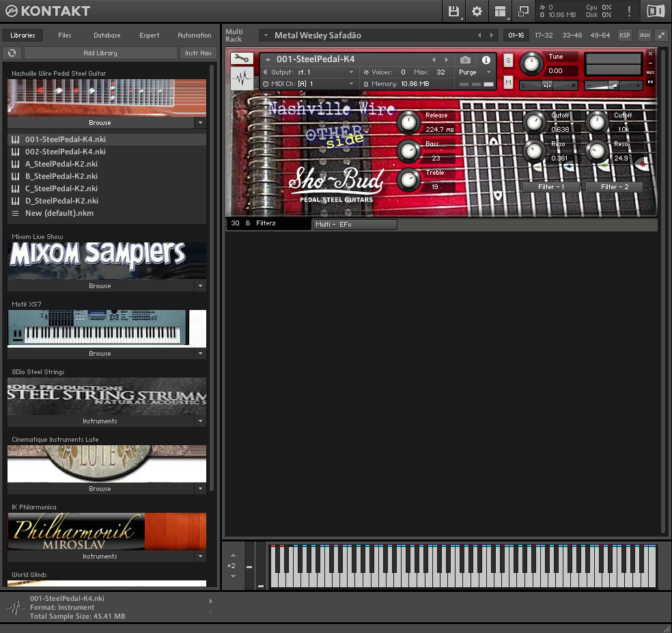Toggle the KSP multi script button
Image resolution: width=672 pixels, height=633 pixels.
[x=624, y=35]
